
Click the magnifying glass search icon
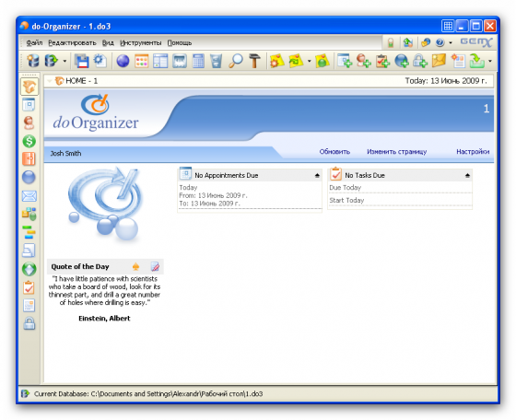(236, 61)
